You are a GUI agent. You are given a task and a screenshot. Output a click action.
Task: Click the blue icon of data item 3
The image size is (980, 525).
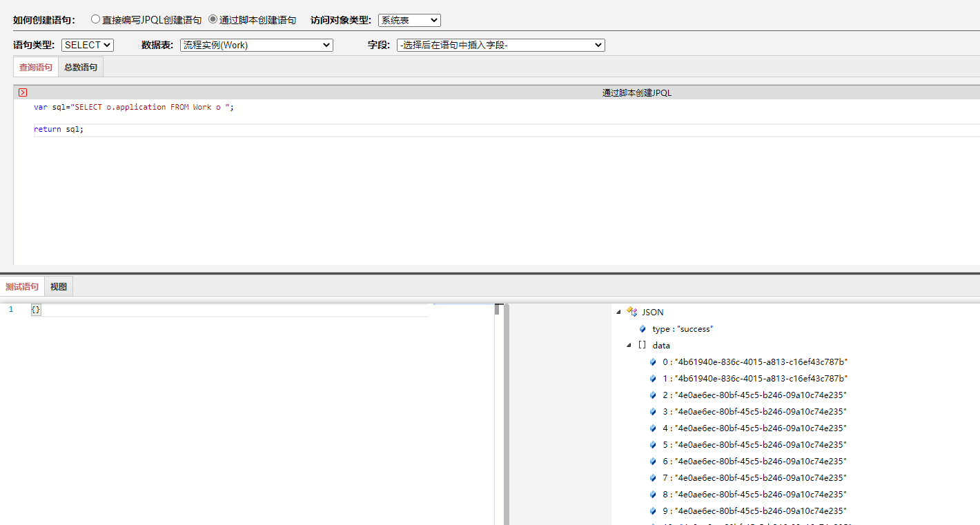[x=653, y=412]
